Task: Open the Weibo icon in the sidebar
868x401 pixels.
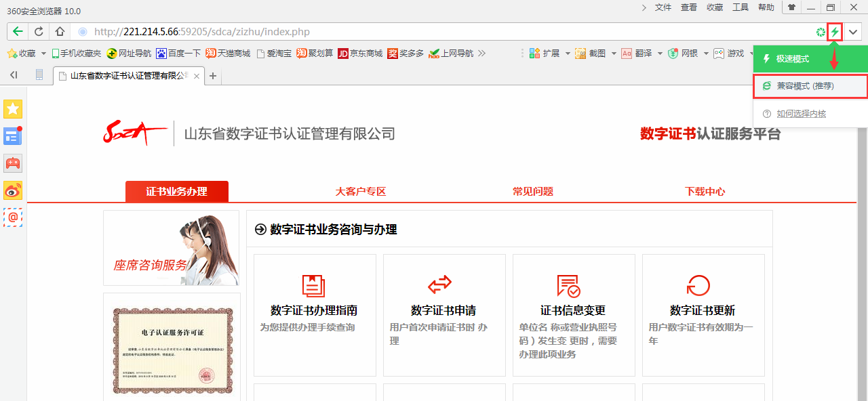Action: [x=13, y=190]
